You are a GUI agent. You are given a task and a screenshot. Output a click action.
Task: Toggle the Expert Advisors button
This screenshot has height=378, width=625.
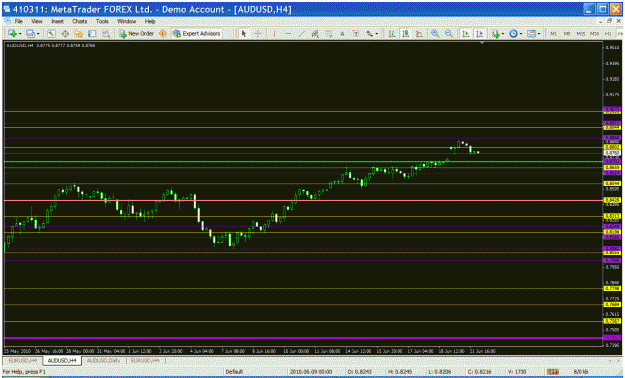(x=197, y=34)
